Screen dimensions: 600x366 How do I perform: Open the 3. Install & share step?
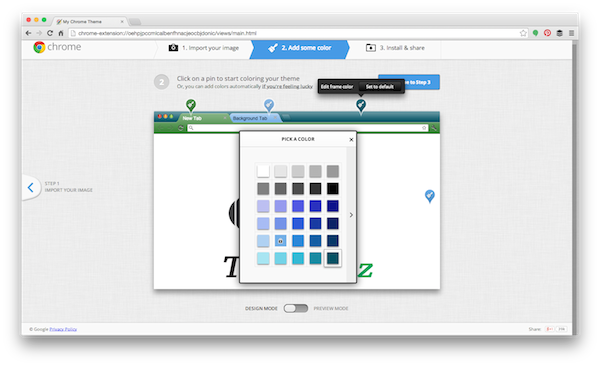(396, 48)
